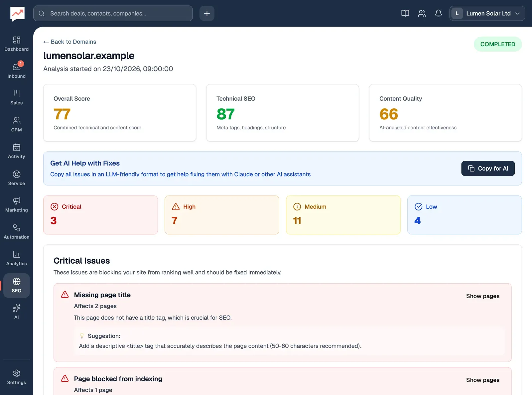The width and height of the screenshot is (532, 395).
Task: Click the Overall Score card
Action: coord(120,113)
